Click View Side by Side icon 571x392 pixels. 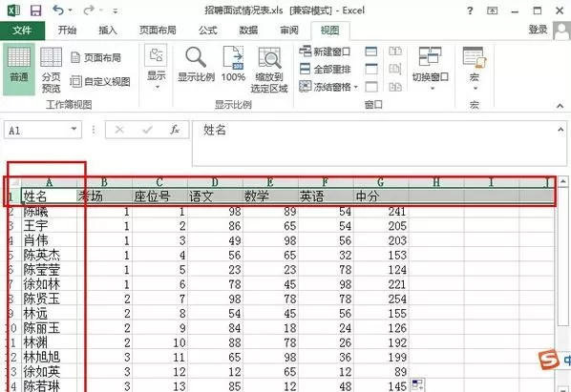395,52
